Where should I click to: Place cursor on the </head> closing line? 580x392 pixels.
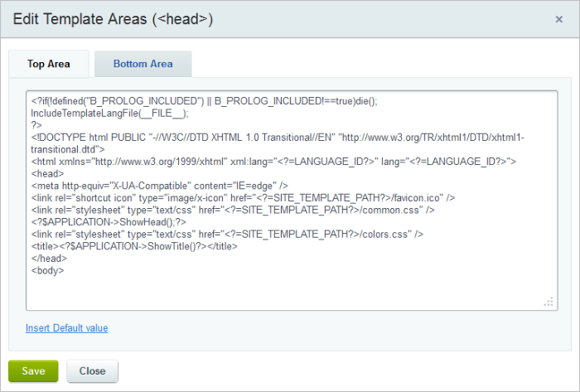(x=49, y=259)
